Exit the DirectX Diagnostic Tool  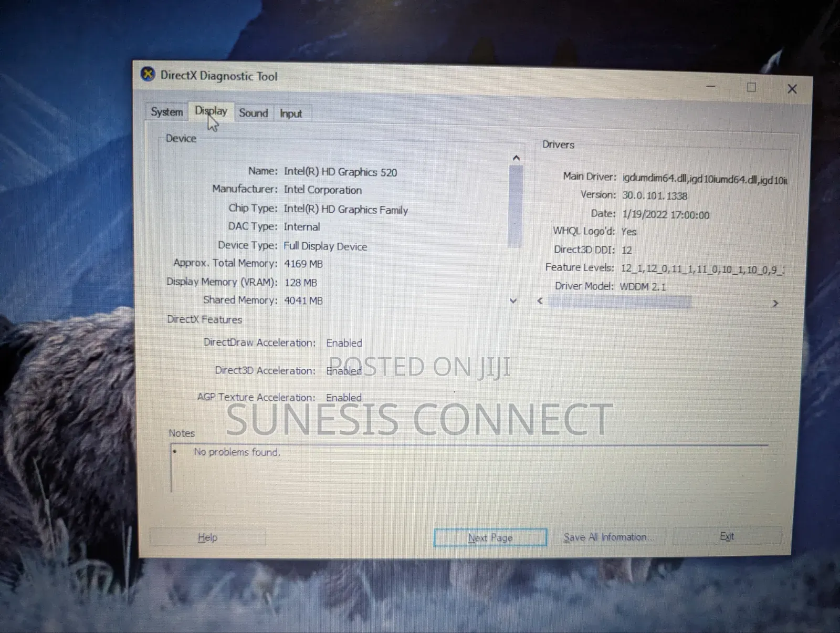(727, 536)
